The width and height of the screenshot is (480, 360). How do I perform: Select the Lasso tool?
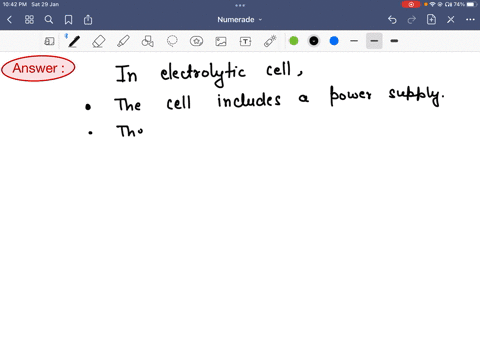[172, 41]
